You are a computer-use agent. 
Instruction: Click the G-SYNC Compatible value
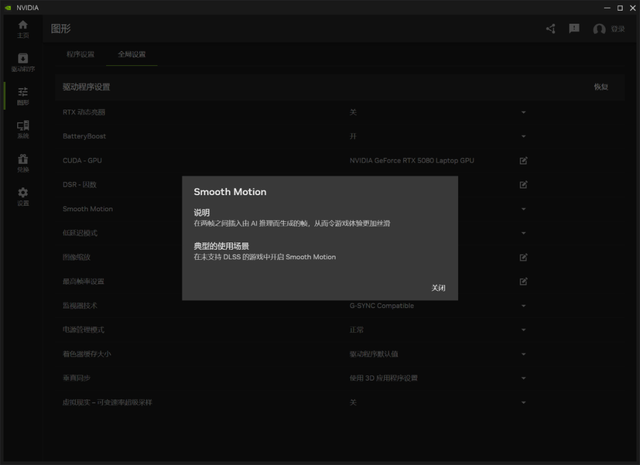tap(382, 306)
